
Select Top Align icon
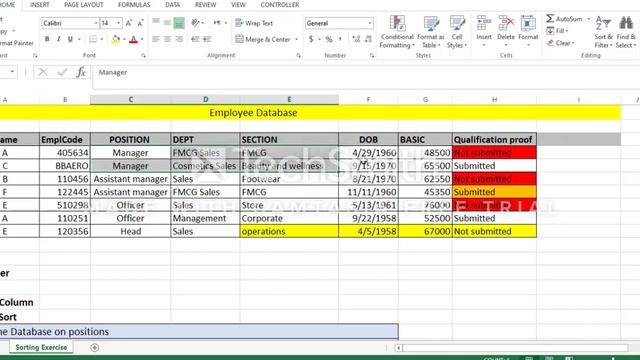point(156,23)
